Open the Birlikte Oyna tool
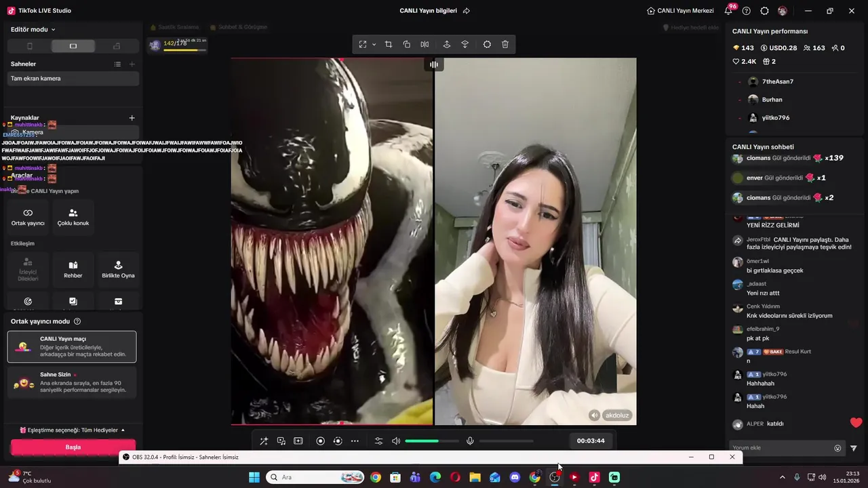The image size is (868, 488). [118, 269]
